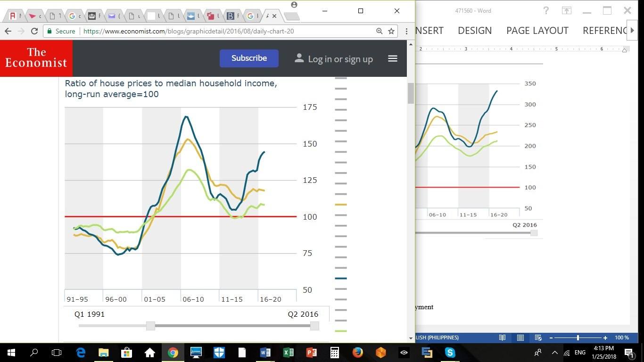
Task: Show hidden system tray icons
Action: (x=554, y=352)
